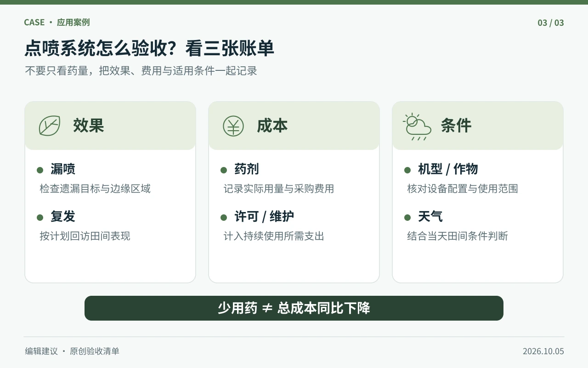Select the 成本 card heading
Viewport: 588px width, 368px height.
pyautogui.click(x=272, y=126)
